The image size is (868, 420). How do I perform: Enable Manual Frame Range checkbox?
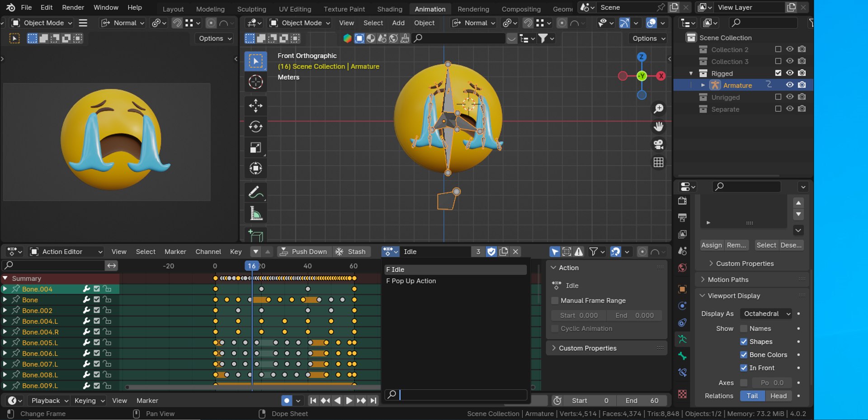[555, 301]
